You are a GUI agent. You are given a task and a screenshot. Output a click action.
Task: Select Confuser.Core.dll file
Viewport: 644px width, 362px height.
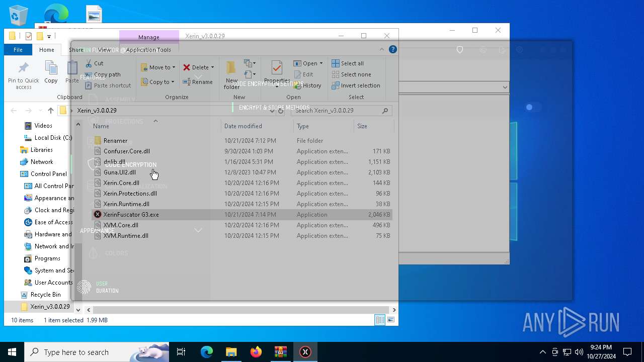pyautogui.click(x=242, y=151)
